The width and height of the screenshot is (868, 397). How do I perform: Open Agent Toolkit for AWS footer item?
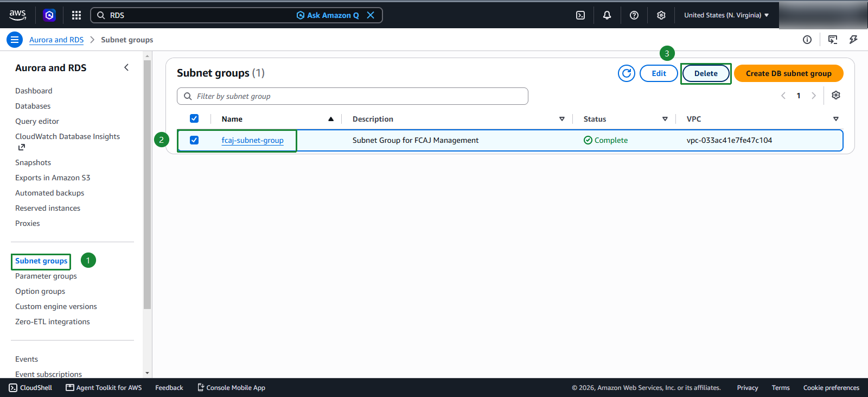point(104,388)
